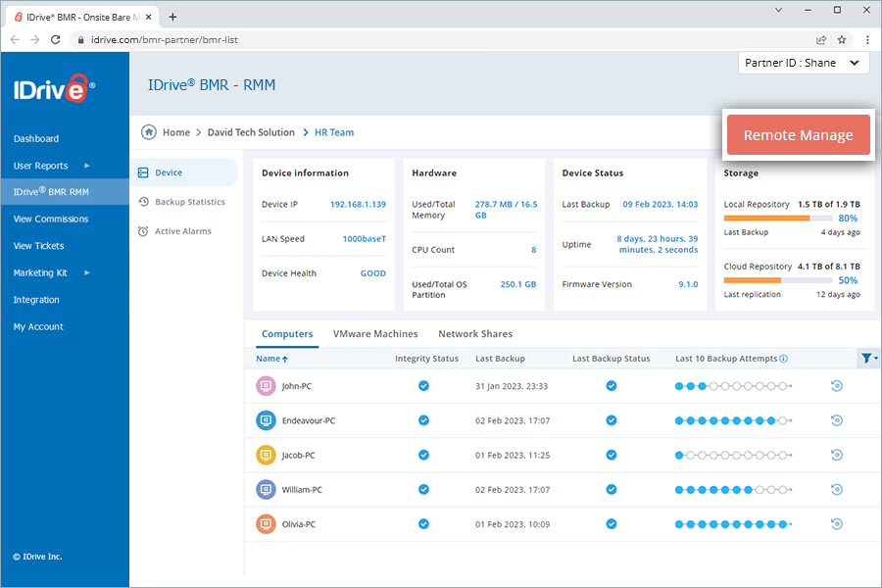Click the Active Alarms alarm-clock icon
The height and width of the screenshot is (588, 882).
143,231
